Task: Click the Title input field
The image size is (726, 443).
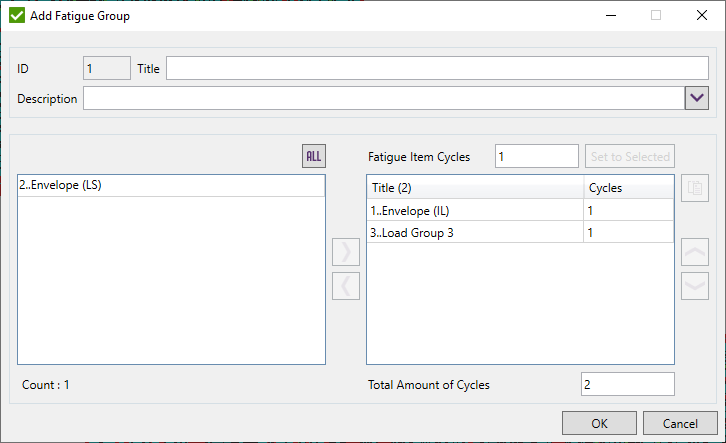Action: tap(437, 68)
